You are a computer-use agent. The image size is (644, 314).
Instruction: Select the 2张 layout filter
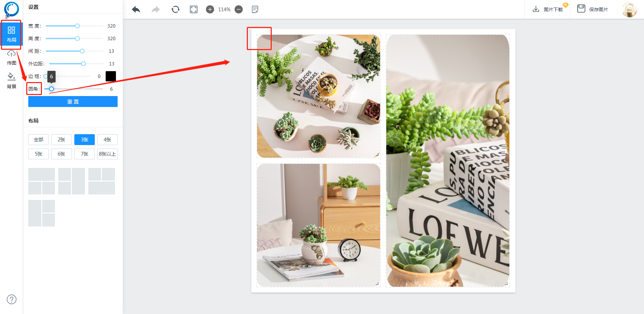61,140
